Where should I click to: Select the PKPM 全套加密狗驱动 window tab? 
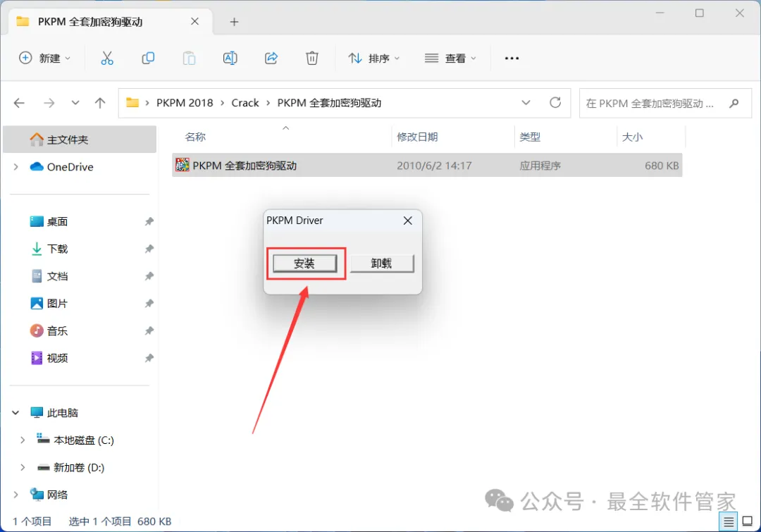pos(111,22)
